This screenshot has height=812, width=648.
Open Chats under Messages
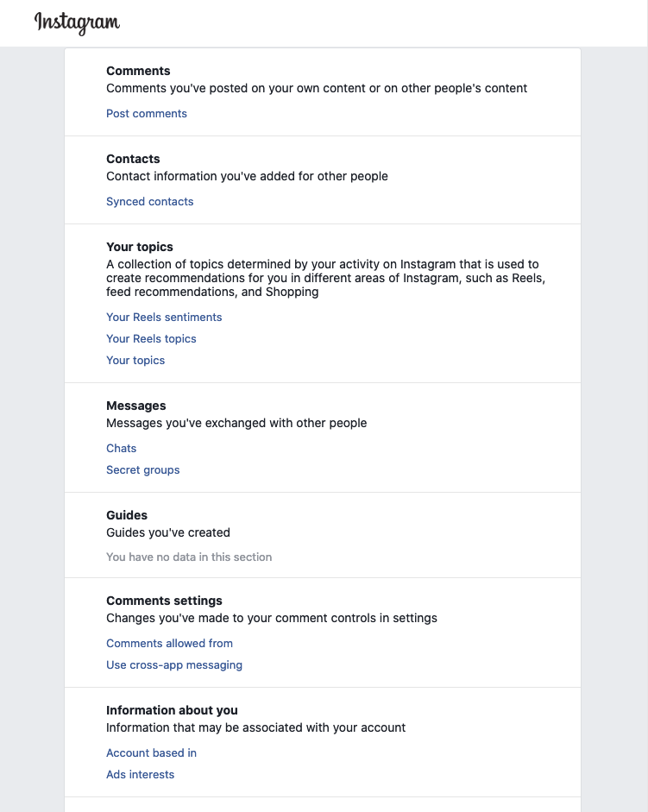pos(122,449)
